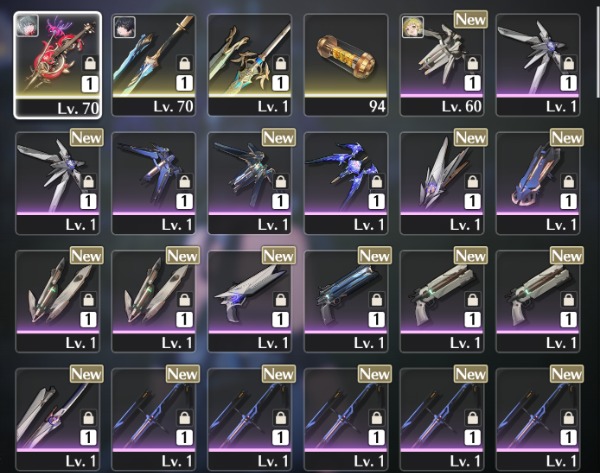This screenshot has width=600, height=473.
Task: Click the New badge on the Lv. 60 gauntlets
Action: pos(471,19)
